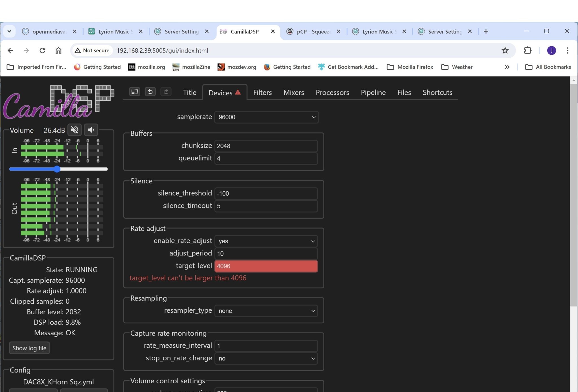The height and width of the screenshot is (392, 578).
Task: Click the Buffer level: 2032 status
Action: click(54, 312)
